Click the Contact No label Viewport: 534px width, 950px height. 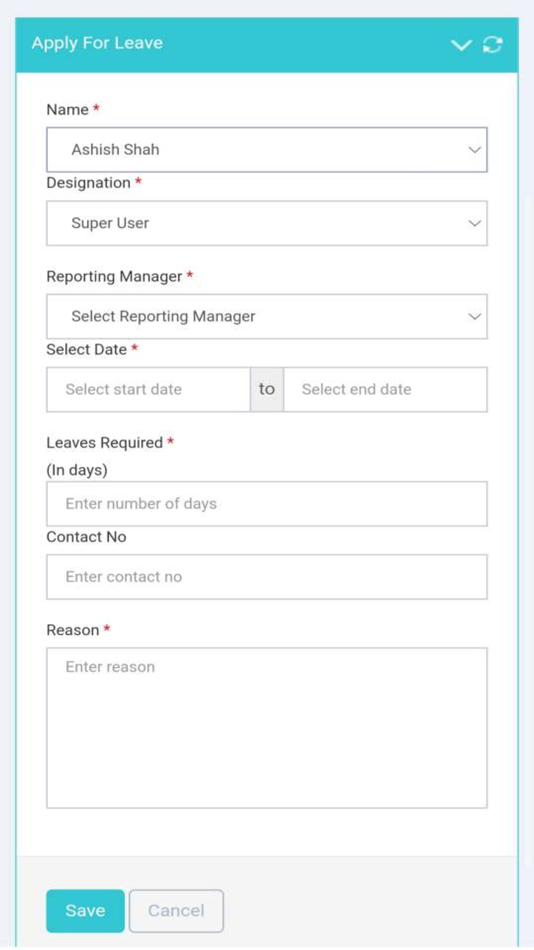86,537
